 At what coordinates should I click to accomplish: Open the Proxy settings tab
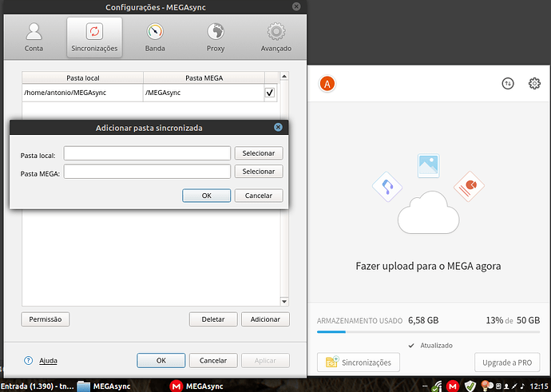tap(216, 38)
